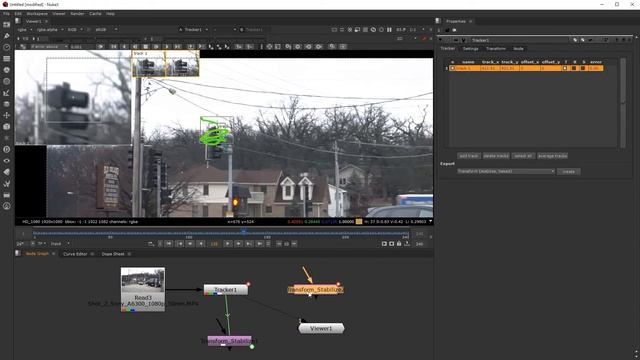640x360 pixels.
Task: Click the sampled pixel color swatch
Action: (x=359, y=222)
